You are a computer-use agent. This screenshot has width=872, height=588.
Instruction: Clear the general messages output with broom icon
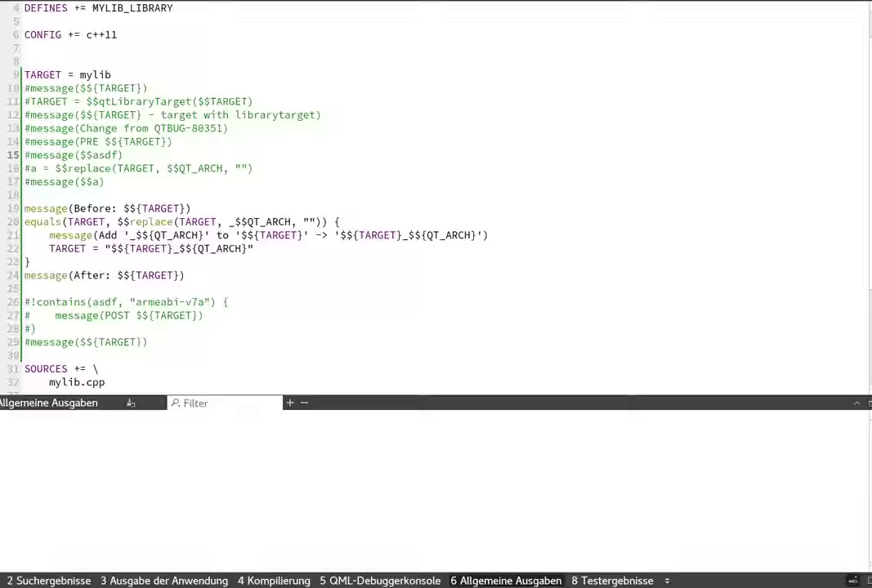point(131,403)
